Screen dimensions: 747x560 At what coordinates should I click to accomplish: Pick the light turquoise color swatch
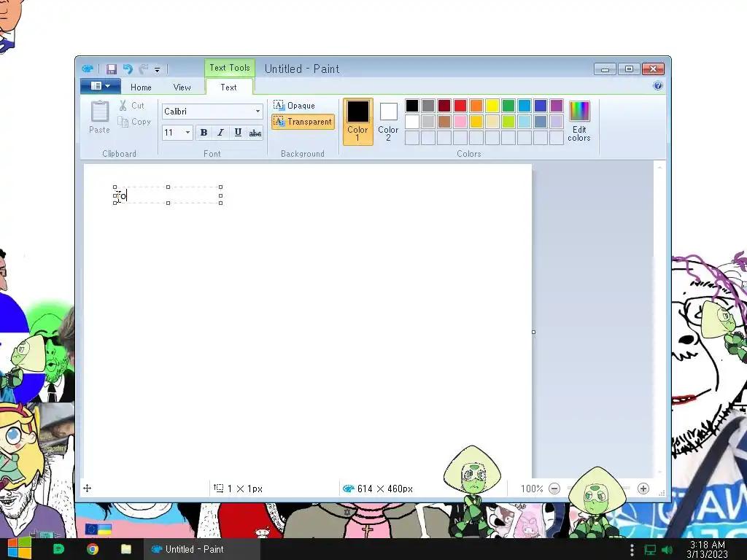tap(524, 122)
